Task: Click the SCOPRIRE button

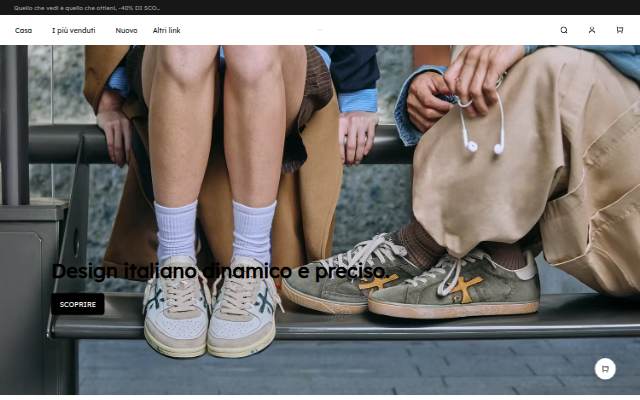Action: point(78,304)
